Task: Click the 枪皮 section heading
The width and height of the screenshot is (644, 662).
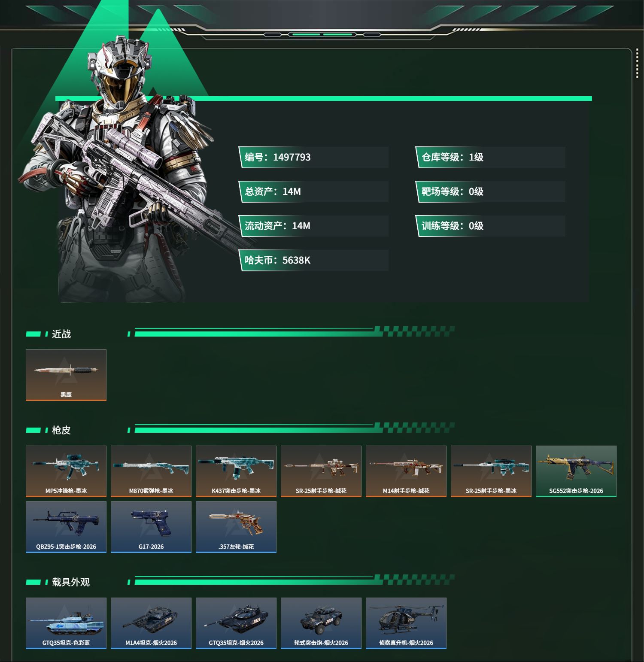Action: (61, 430)
